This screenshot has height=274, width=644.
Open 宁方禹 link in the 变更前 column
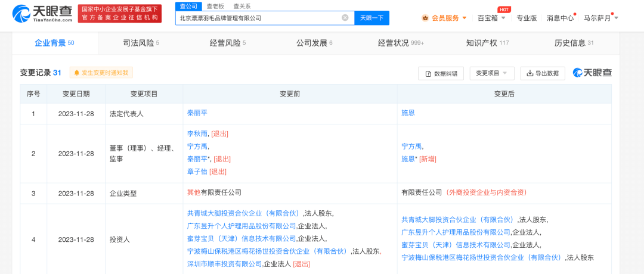(198, 146)
